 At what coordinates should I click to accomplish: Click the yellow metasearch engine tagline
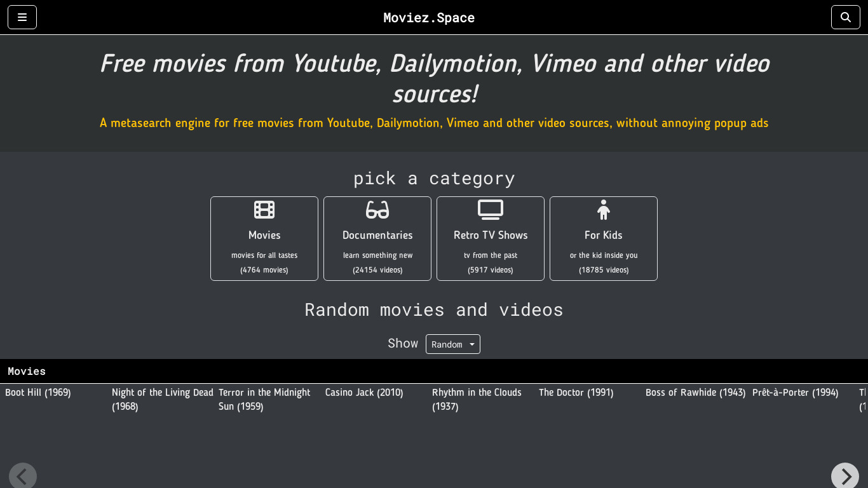pos(434,123)
